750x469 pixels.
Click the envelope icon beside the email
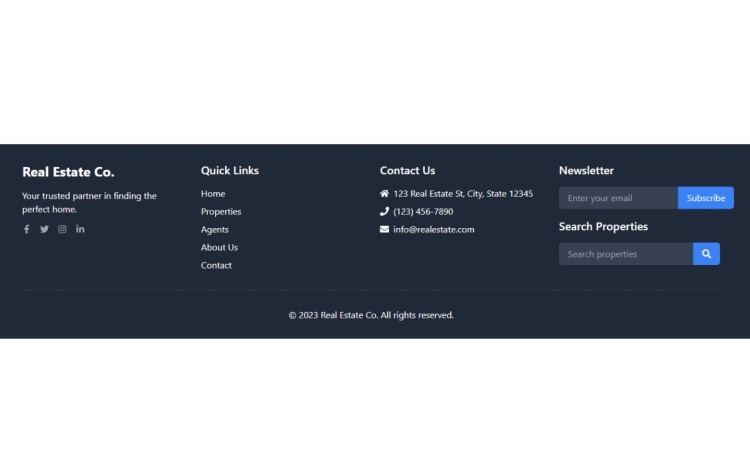click(x=384, y=229)
